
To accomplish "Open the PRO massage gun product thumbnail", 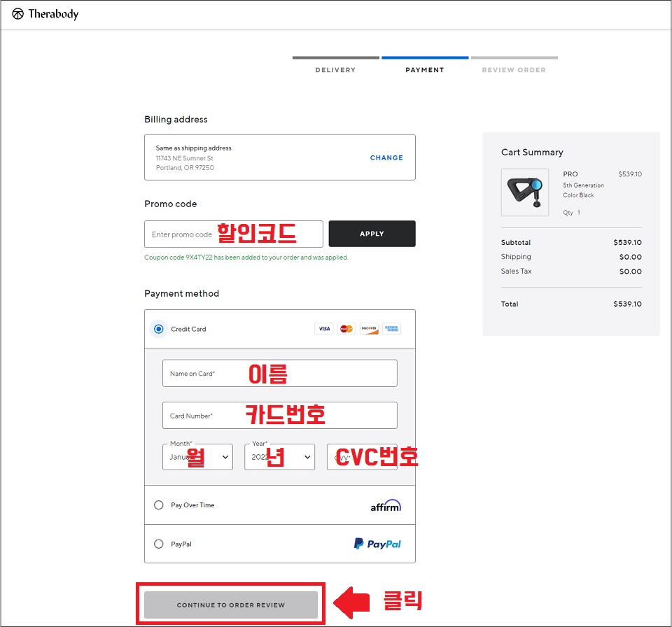I will (x=525, y=192).
